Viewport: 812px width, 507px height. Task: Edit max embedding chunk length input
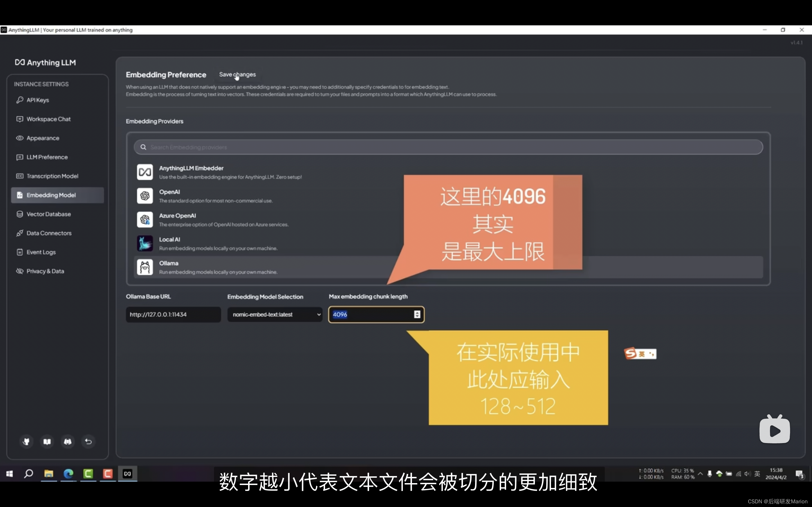[x=375, y=314]
